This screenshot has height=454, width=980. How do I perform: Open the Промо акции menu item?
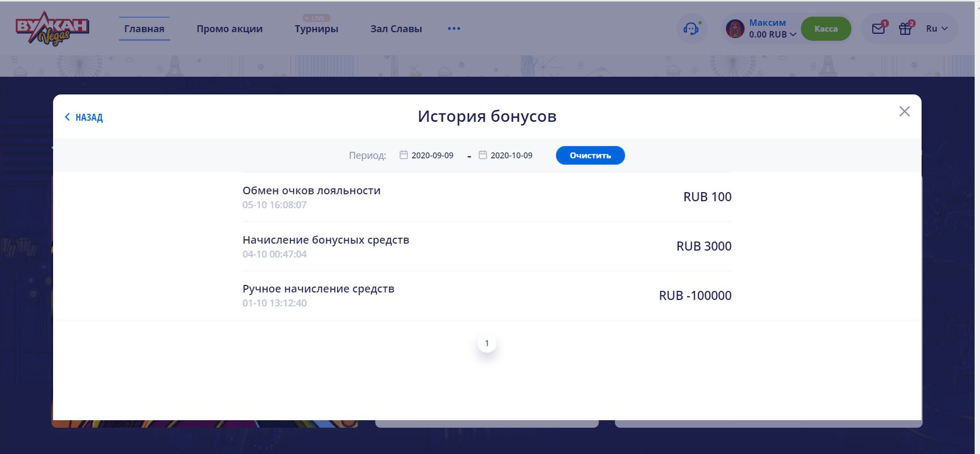coord(229,29)
